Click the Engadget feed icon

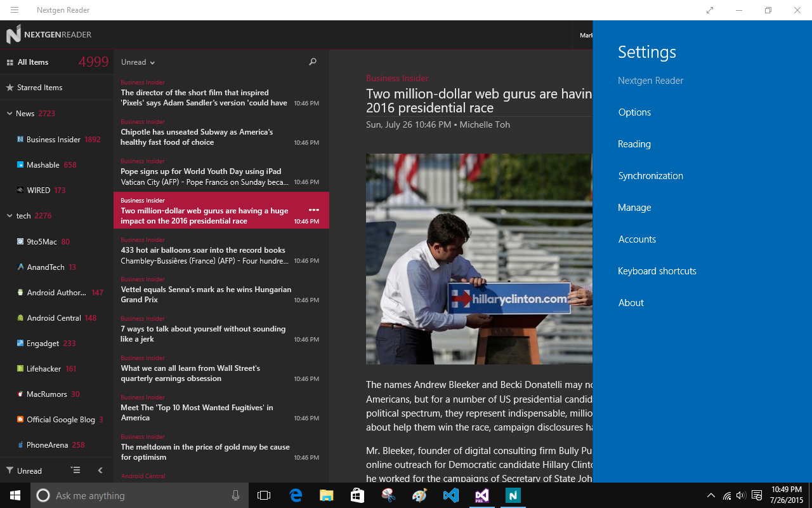click(x=21, y=344)
